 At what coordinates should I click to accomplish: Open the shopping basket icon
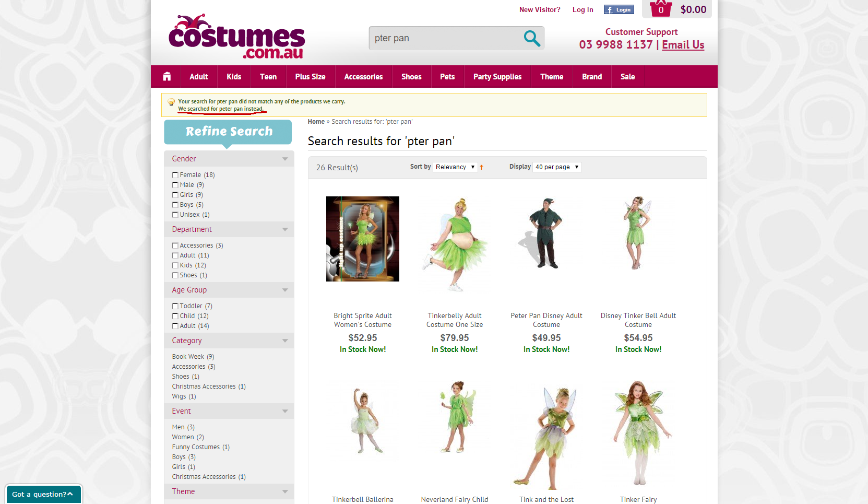660,8
